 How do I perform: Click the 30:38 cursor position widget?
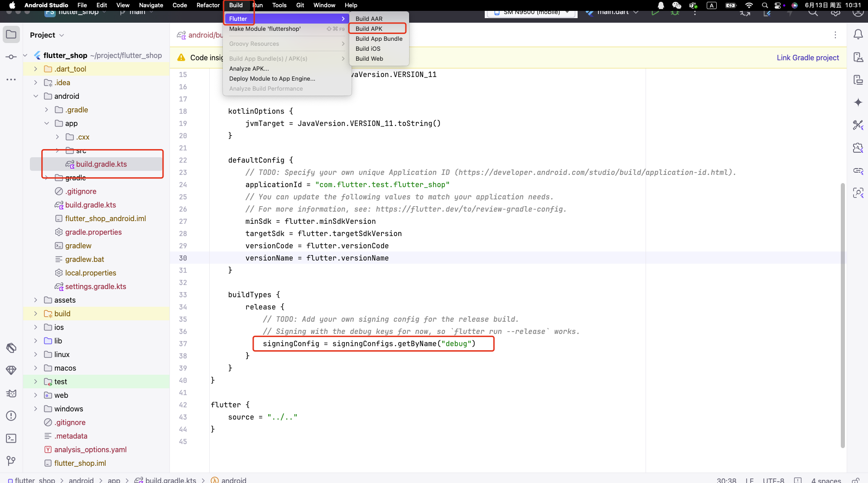click(726, 480)
